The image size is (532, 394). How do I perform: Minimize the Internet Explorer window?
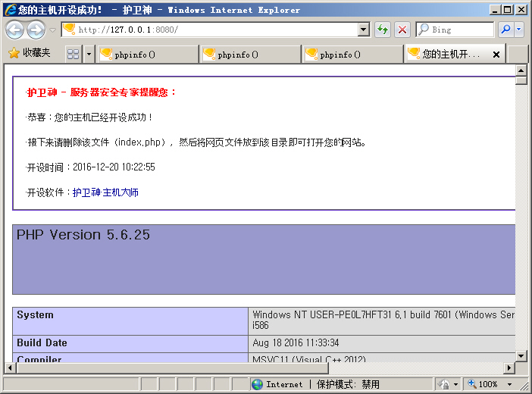(x=495, y=10)
